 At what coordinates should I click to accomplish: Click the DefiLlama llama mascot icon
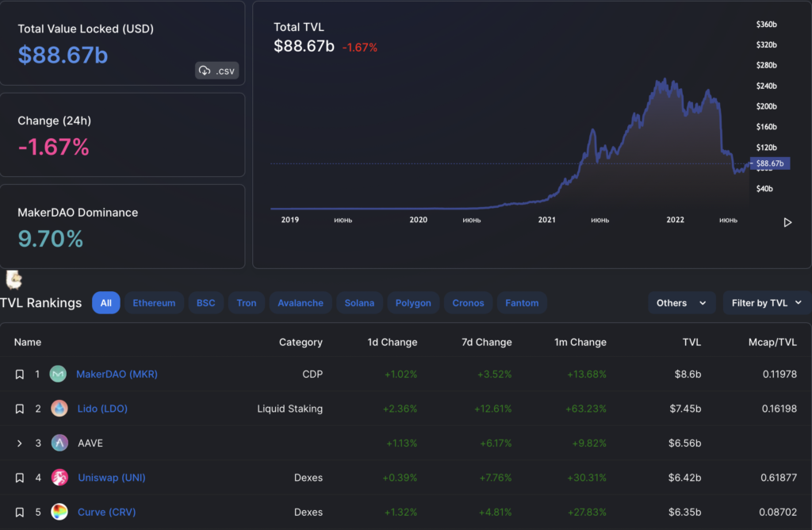[x=13, y=279]
